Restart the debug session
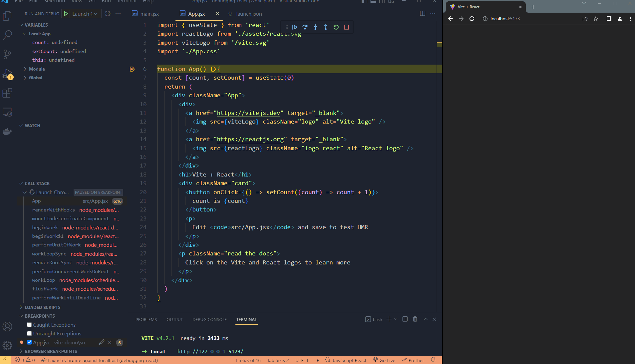Screen dimensions: 635x364 (336, 27)
